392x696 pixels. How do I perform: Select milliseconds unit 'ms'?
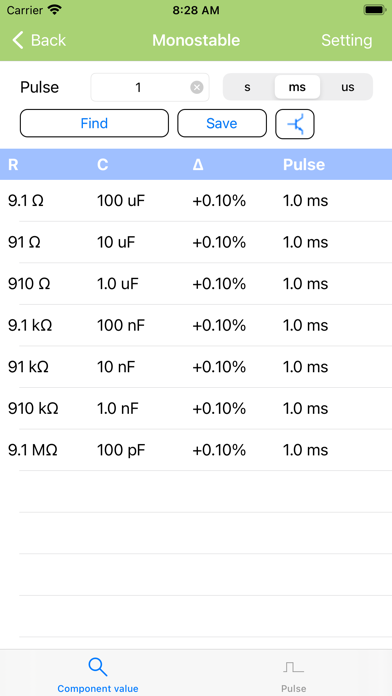(297, 87)
